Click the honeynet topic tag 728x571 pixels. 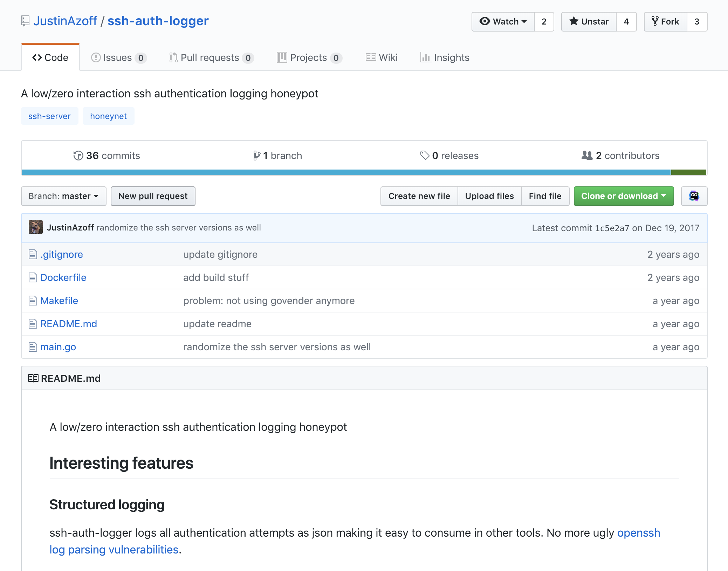pos(109,116)
